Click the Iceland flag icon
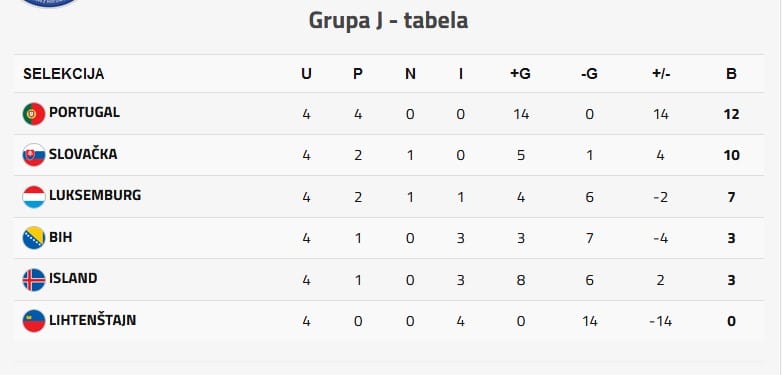This screenshot has height=375, width=782. click(x=34, y=279)
